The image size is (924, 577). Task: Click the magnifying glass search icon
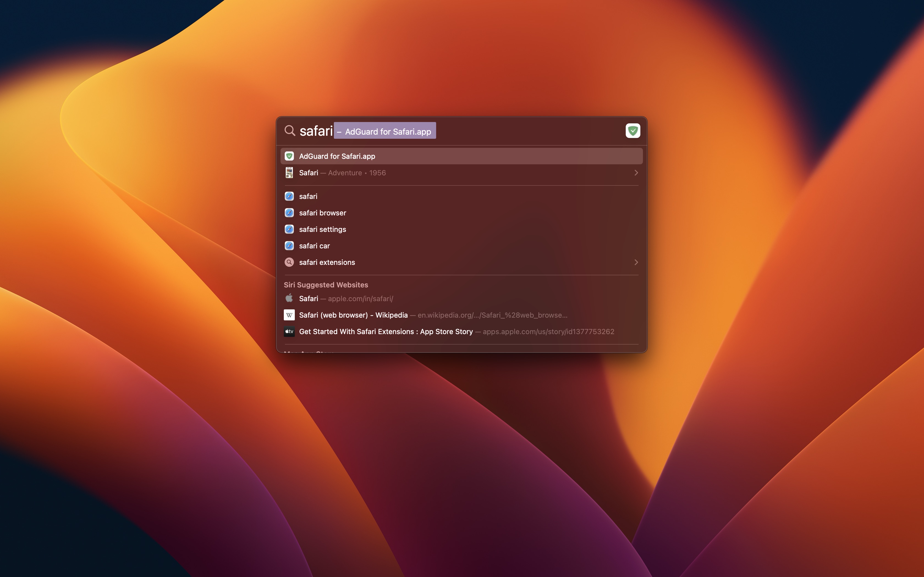[290, 131]
